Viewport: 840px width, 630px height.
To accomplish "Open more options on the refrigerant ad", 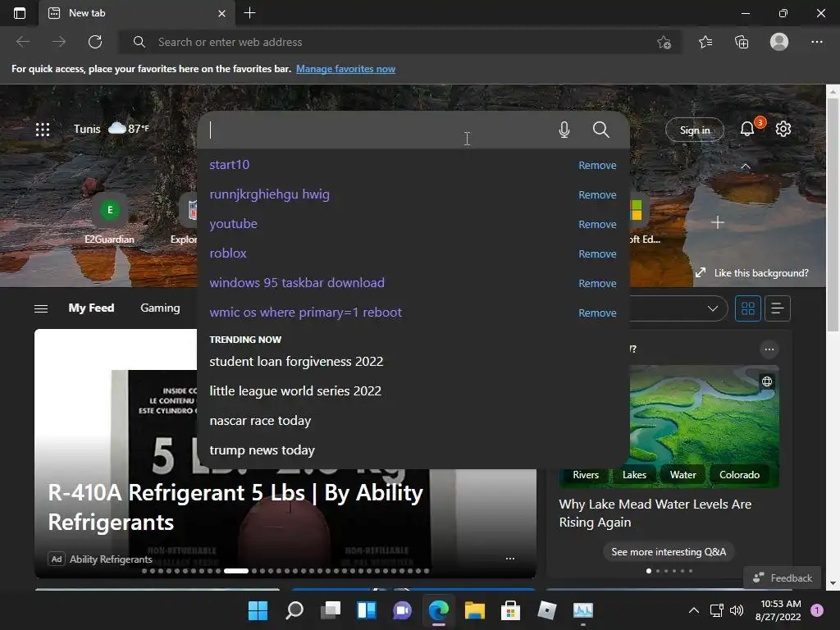I will point(510,559).
